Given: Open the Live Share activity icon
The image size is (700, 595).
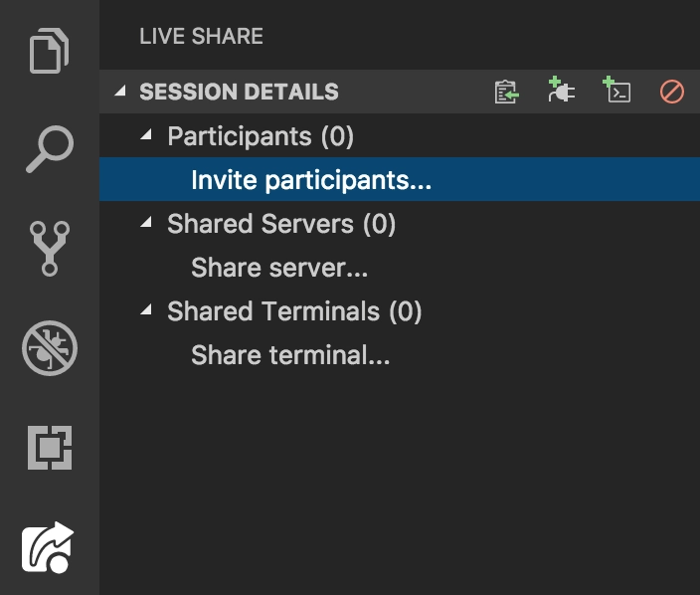Looking at the screenshot, I should coord(48,547).
